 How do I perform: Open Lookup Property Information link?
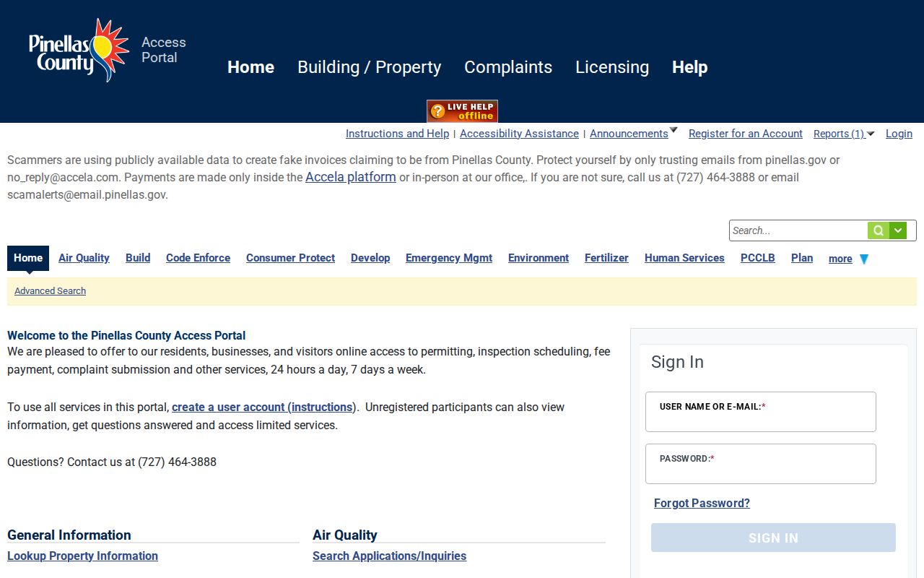click(x=82, y=556)
